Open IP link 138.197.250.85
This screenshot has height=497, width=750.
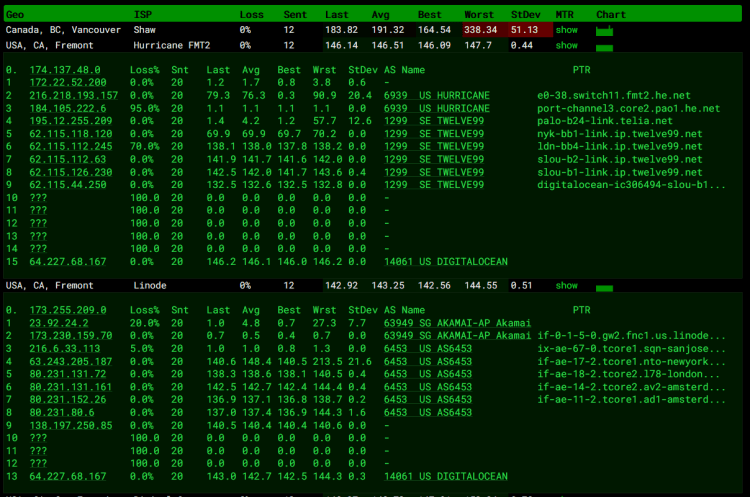point(71,425)
